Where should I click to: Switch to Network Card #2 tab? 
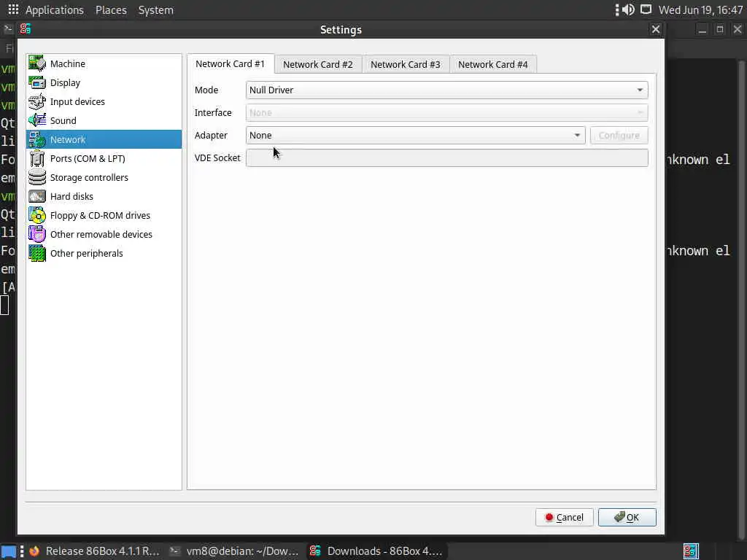click(x=318, y=64)
